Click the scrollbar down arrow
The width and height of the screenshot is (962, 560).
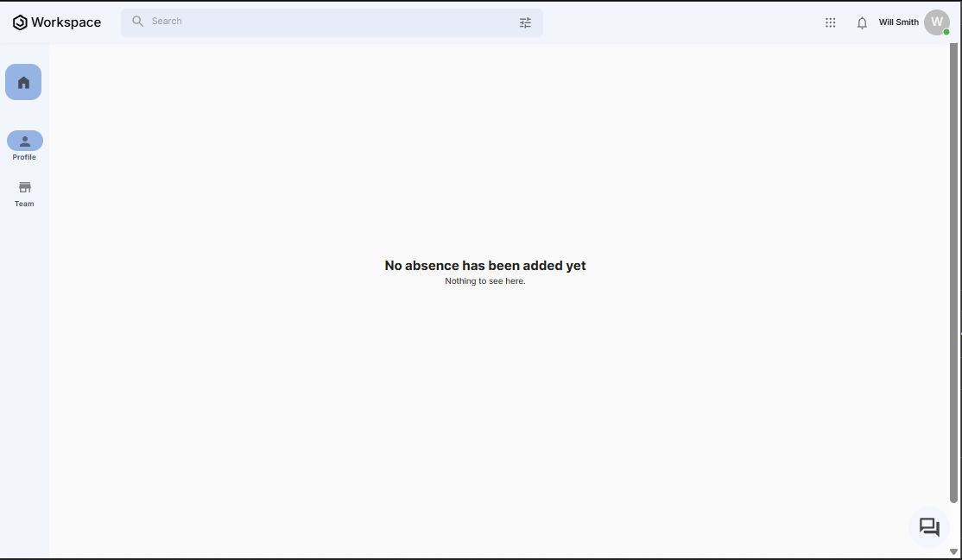(x=953, y=552)
